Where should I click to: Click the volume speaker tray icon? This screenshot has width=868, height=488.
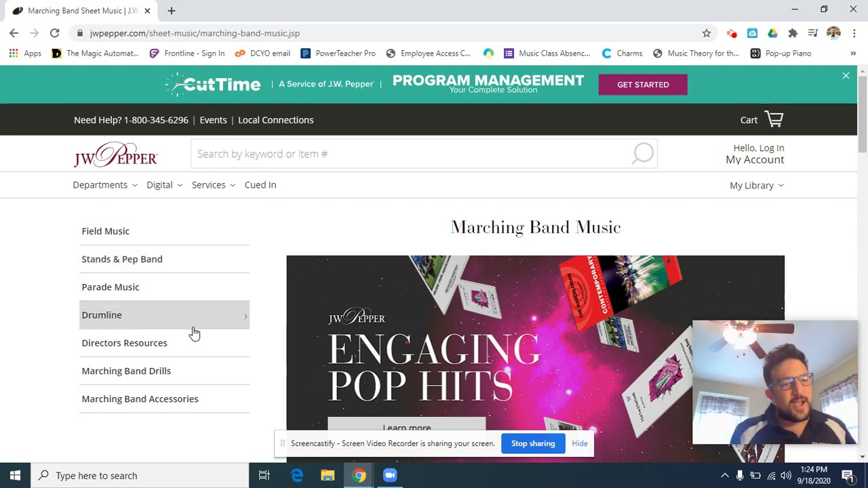[x=786, y=476]
